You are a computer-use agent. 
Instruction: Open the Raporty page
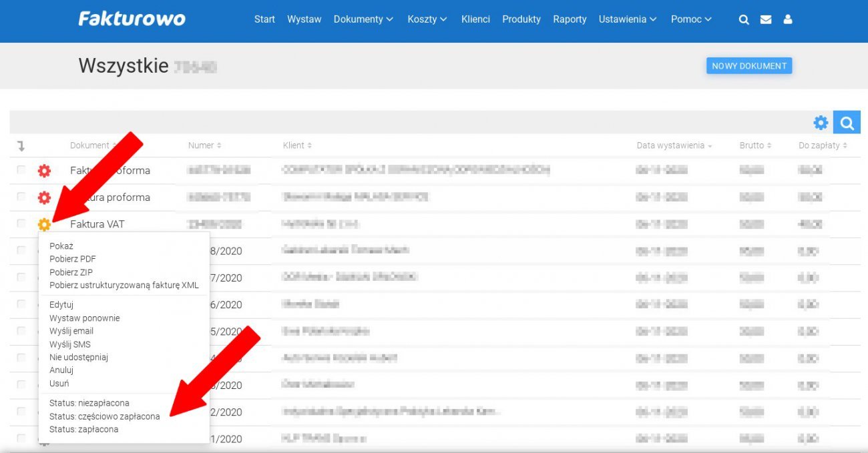[x=570, y=19]
